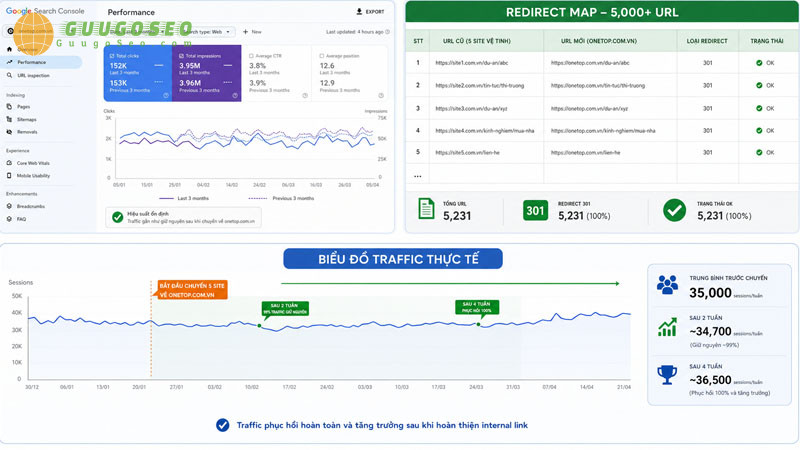Viewport: 800px width, 450px height.
Task: Click the Overview home icon in sidebar
Action: (9, 49)
